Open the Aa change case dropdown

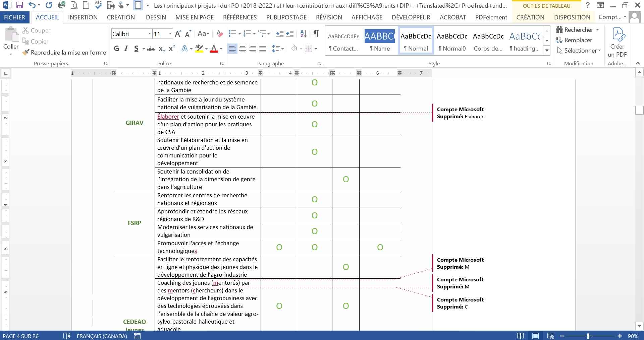tap(203, 34)
